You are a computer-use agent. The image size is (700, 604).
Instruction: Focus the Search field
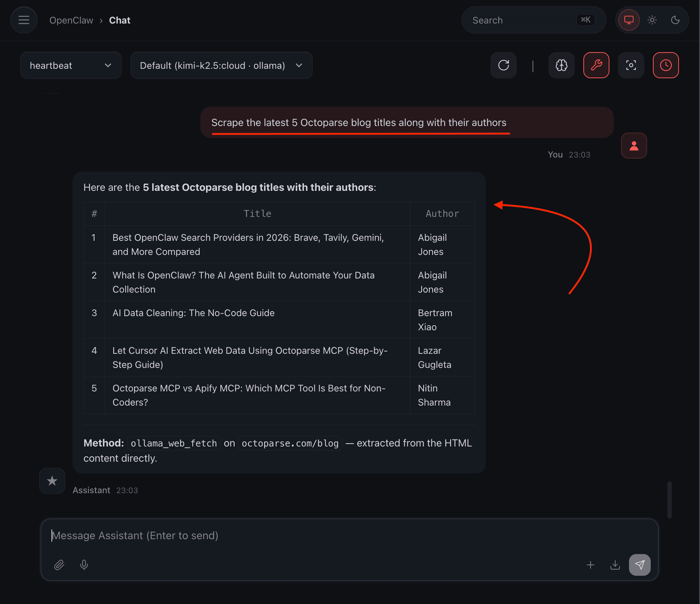point(534,20)
